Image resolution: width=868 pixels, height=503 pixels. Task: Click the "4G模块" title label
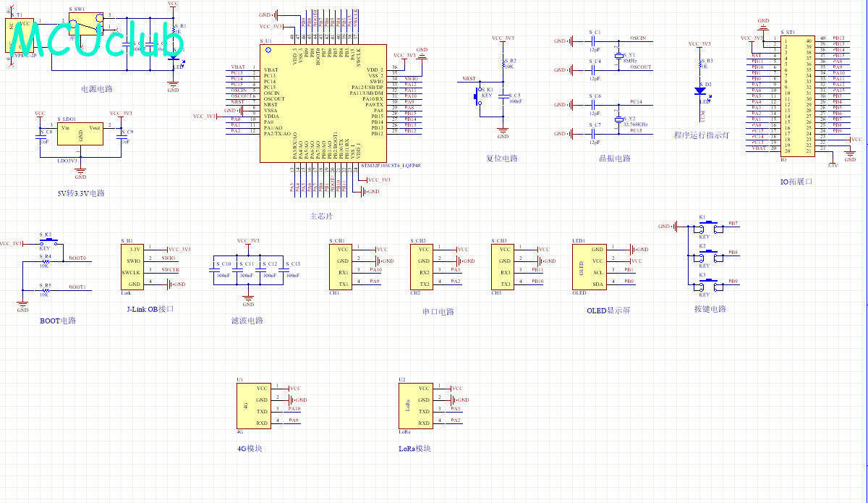point(250,449)
